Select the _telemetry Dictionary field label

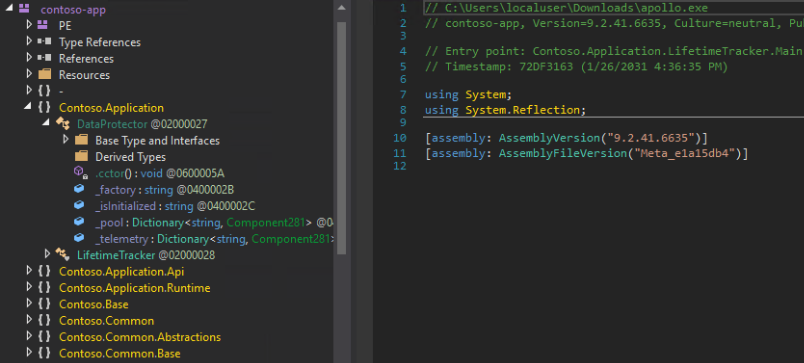pos(214,239)
